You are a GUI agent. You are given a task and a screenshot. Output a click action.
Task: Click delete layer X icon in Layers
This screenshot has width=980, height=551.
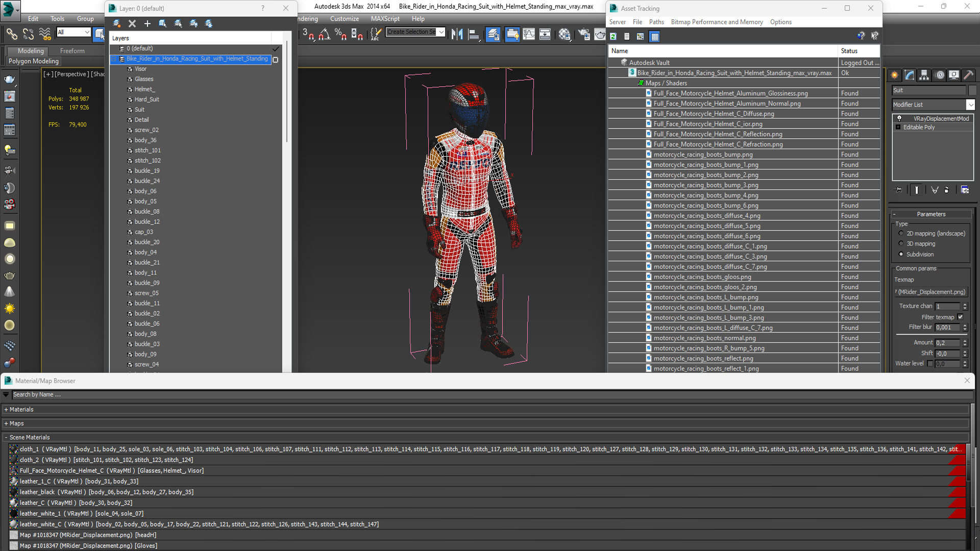132,23
